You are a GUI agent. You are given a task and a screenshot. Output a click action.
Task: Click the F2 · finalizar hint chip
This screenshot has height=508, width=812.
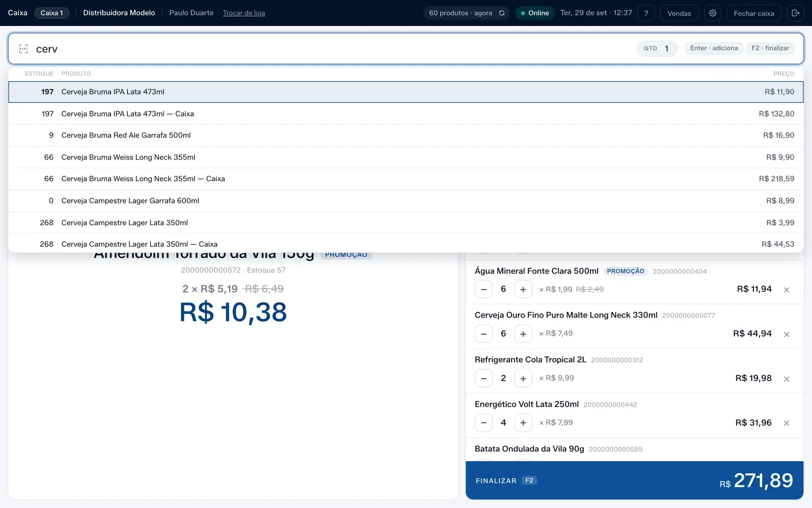tap(770, 48)
